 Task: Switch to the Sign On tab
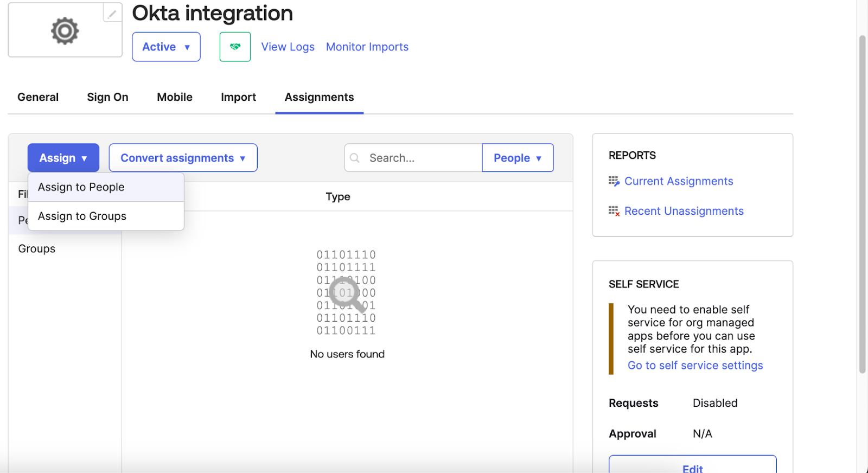[x=107, y=97]
